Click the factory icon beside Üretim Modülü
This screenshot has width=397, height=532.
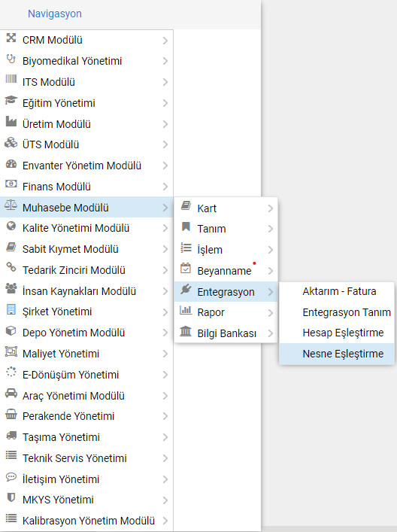(11, 121)
